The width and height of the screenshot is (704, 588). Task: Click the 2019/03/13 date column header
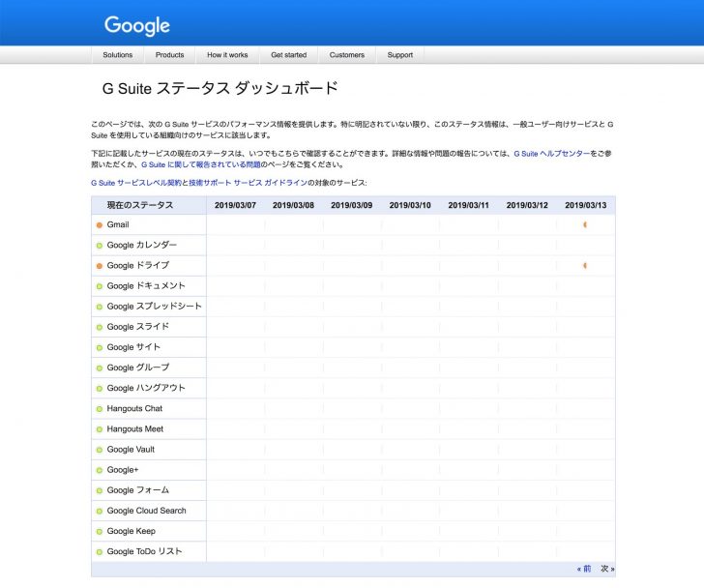585,205
